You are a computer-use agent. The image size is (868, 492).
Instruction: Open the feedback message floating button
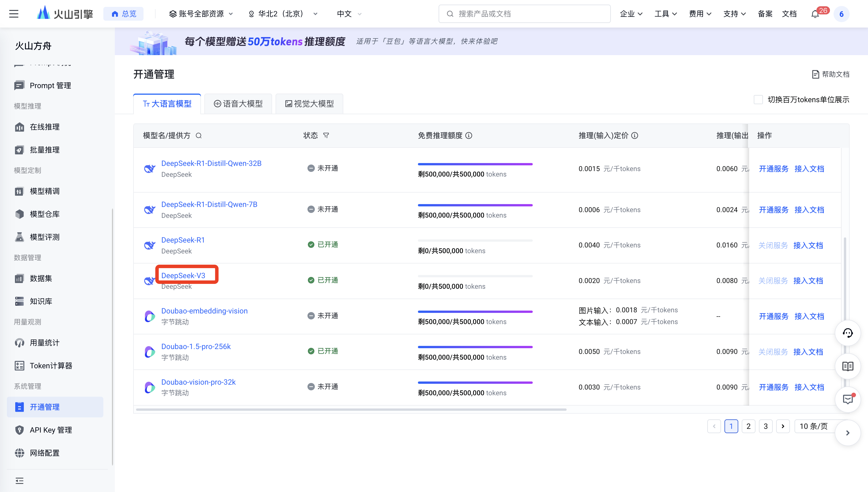(847, 399)
